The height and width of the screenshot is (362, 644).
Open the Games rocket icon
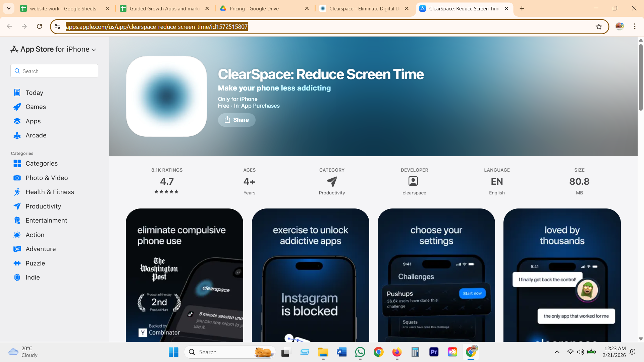tap(17, 107)
